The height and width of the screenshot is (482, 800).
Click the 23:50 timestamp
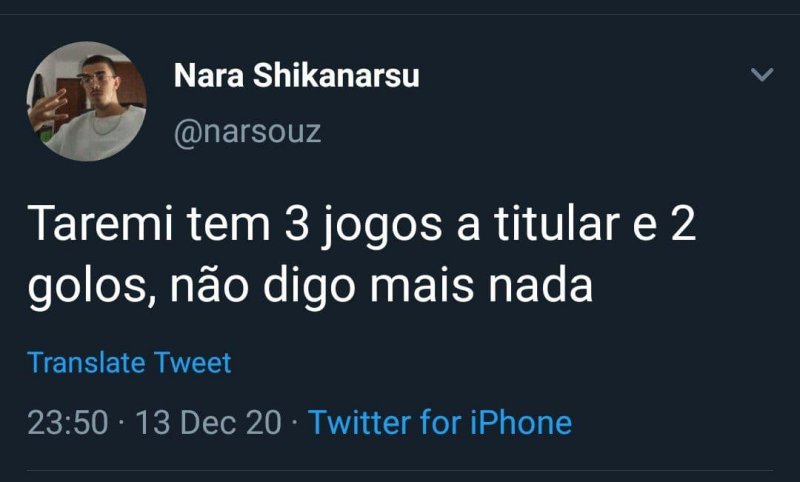[67, 422]
